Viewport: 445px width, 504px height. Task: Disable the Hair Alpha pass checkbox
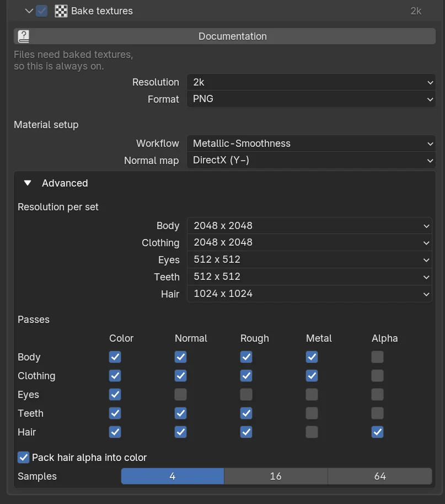pos(377,432)
